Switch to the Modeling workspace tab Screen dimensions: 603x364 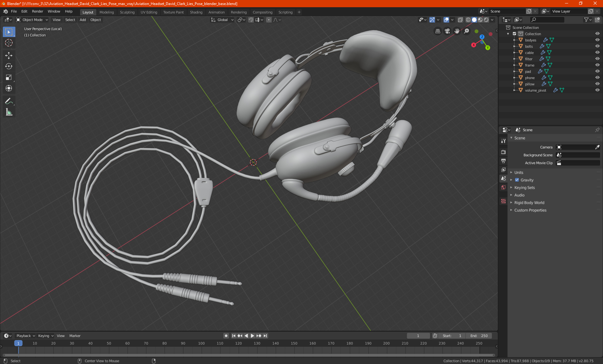pyautogui.click(x=106, y=12)
